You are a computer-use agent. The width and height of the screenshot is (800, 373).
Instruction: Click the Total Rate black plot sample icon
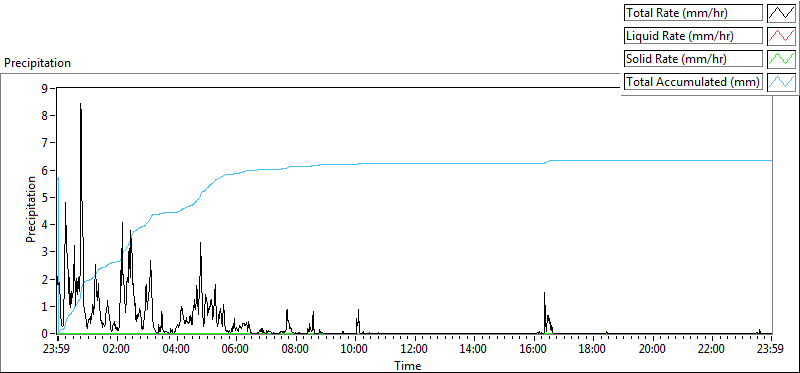point(781,13)
